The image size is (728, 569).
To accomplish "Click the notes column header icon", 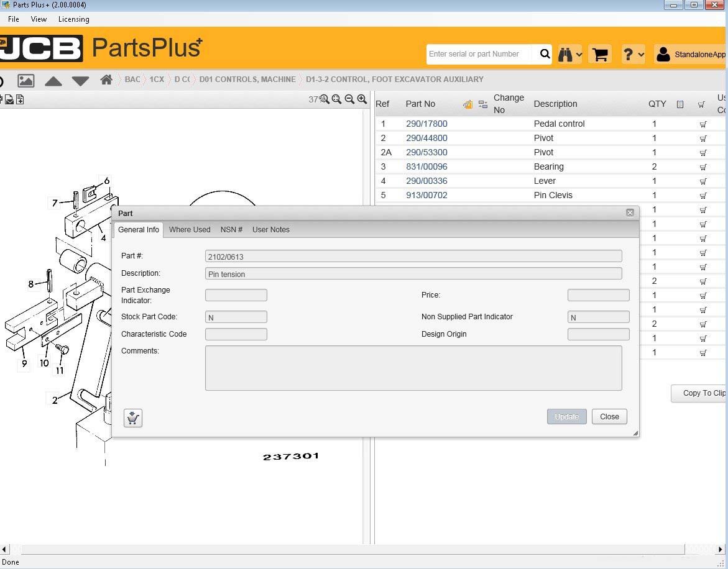I will click(680, 104).
